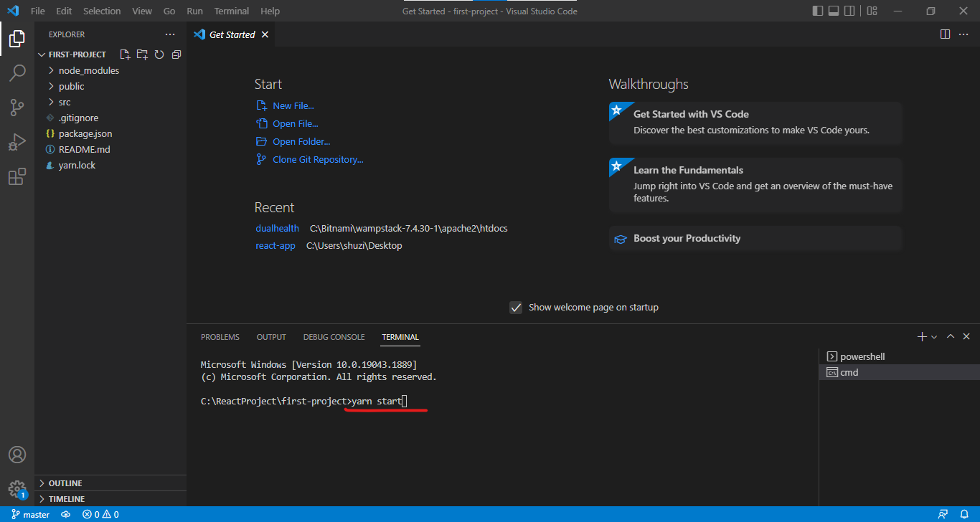The width and height of the screenshot is (980, 522).
Task: Toggle secondary side bar layout icon
Action: [x=849, y=11]
